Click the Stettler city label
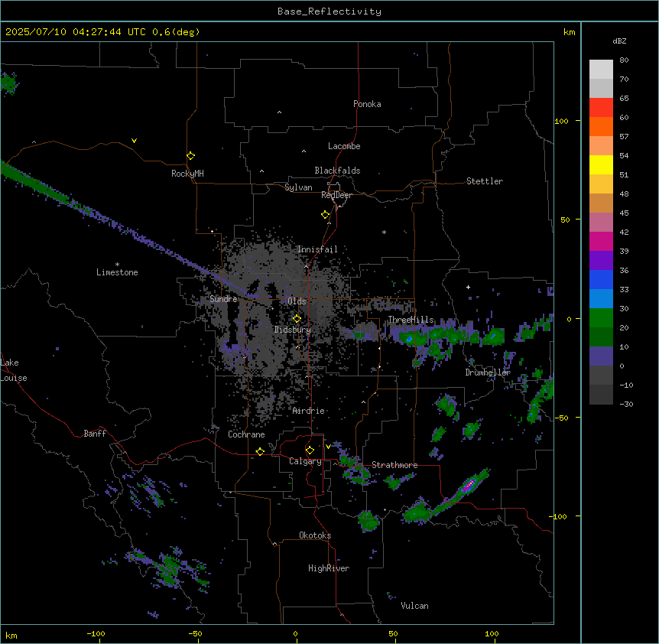The width and height of the screenshot is (659, 644). [484, 181]
